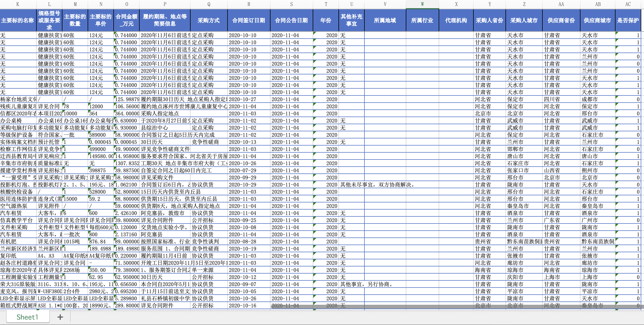Switch to the Sheet1 tab
Viewport: 644px width, 325px height.
tap(27, 317)
